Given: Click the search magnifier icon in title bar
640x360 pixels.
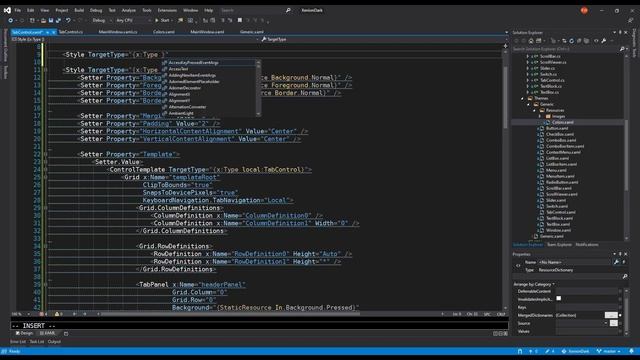Looking at the screenshot, I should [288, 10].
